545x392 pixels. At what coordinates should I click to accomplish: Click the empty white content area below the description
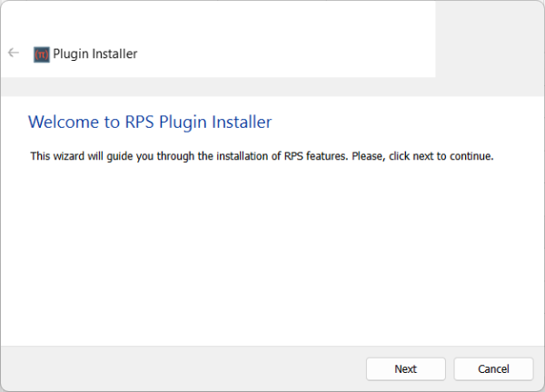pyautogui.click(x=272, y=254)
